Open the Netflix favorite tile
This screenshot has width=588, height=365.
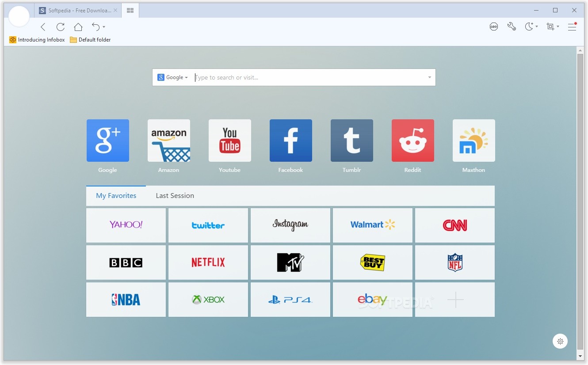coord(208,262)
